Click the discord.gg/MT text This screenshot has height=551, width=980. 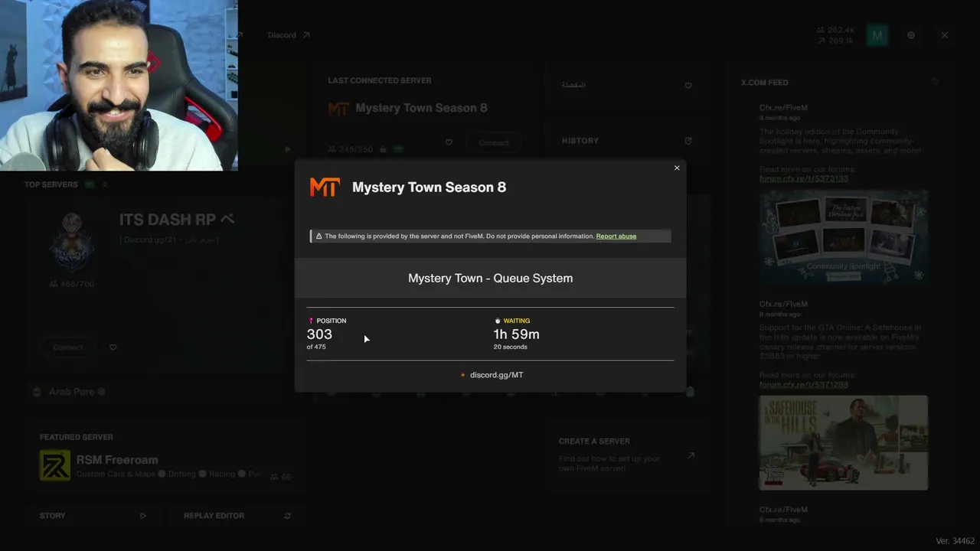coord(497,375)
